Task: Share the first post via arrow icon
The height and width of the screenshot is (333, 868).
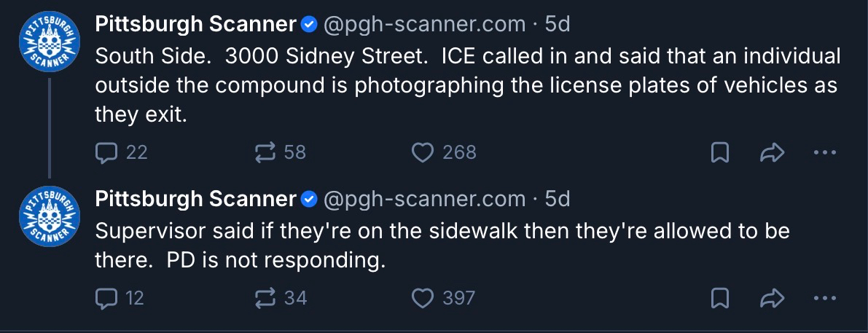Action: coord(772,152)
